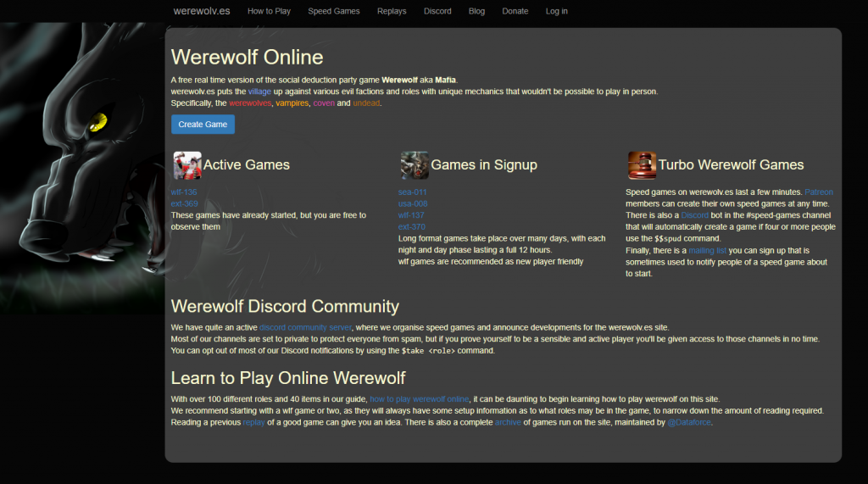Open the Discord nav link
This screenshot has width=868, height=484.
pyautogui.click(x=437, y=11)
